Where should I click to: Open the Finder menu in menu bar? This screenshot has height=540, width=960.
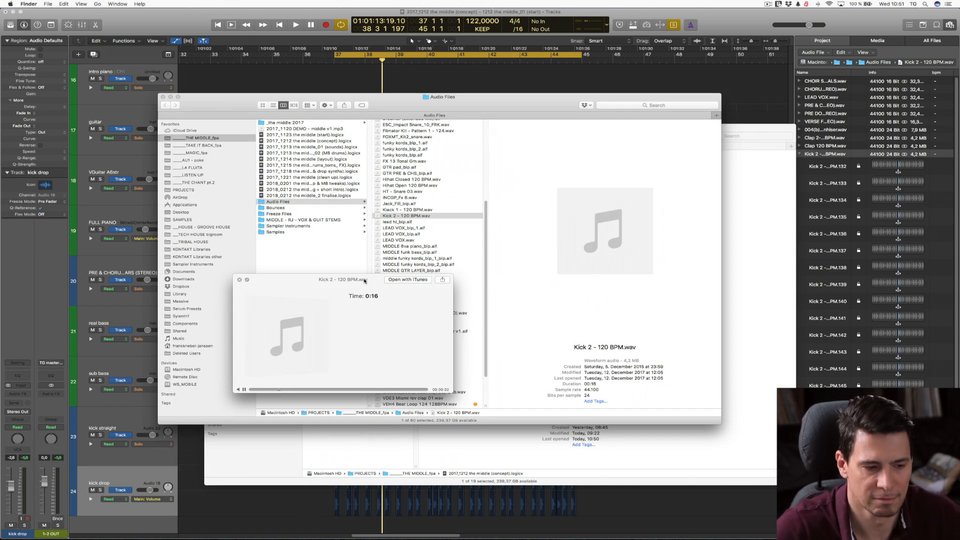pyautogui.click(x=28, y=4)
